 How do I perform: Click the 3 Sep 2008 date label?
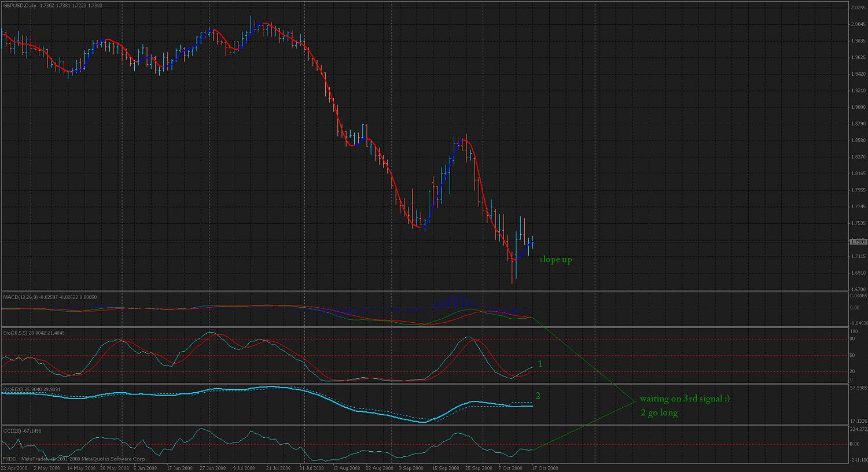(x=412, y=468)
